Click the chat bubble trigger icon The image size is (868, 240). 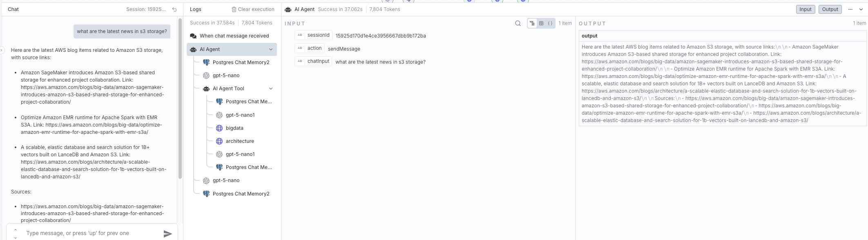click(193, 36)
